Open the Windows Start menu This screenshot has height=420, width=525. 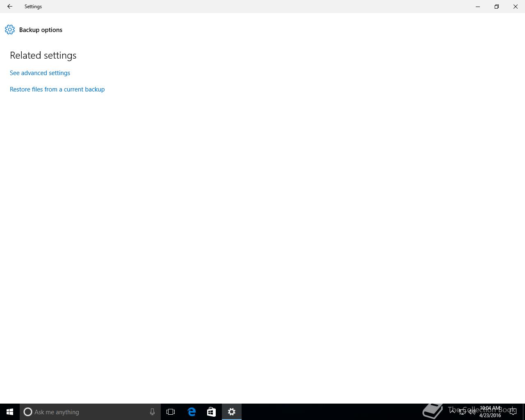pos(10,412)
